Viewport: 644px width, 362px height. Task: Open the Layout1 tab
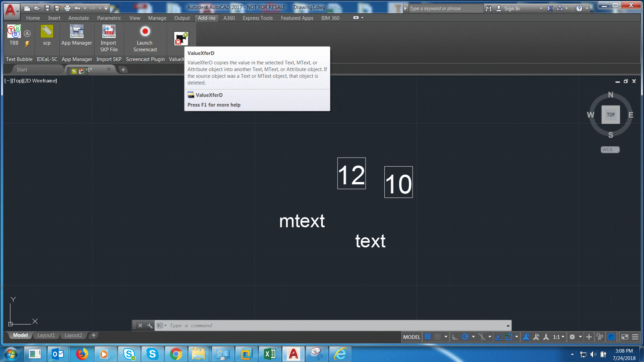[x=46, y=335]
